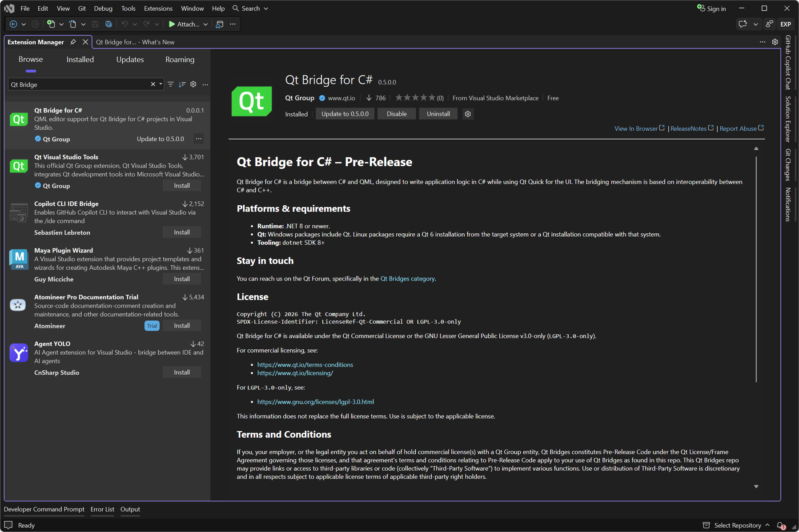Close the Extension Manager tab

point(85,42)
